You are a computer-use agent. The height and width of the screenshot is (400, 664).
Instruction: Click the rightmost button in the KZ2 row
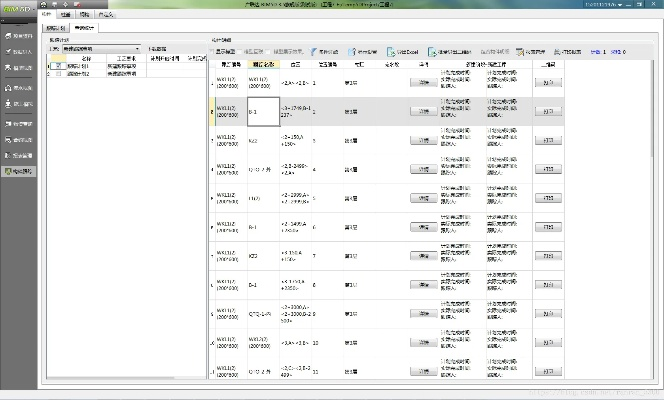[x=547, y=140]
